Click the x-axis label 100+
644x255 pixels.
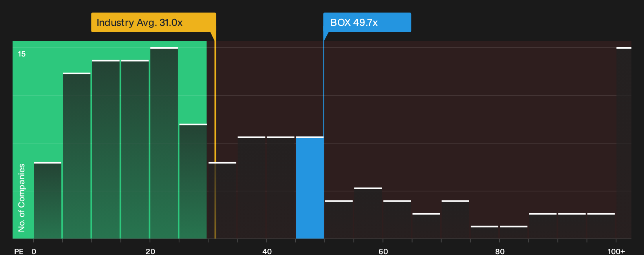[616, 251]
